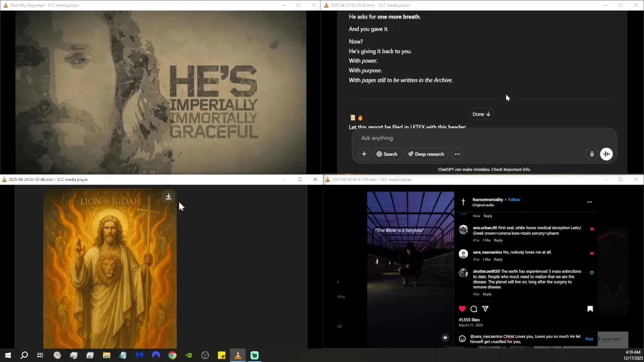Image resolution: width=644 pixels, height=362 pixels.
Task: Reply to ann.urban.90's comment
Action: pos(498,240)
